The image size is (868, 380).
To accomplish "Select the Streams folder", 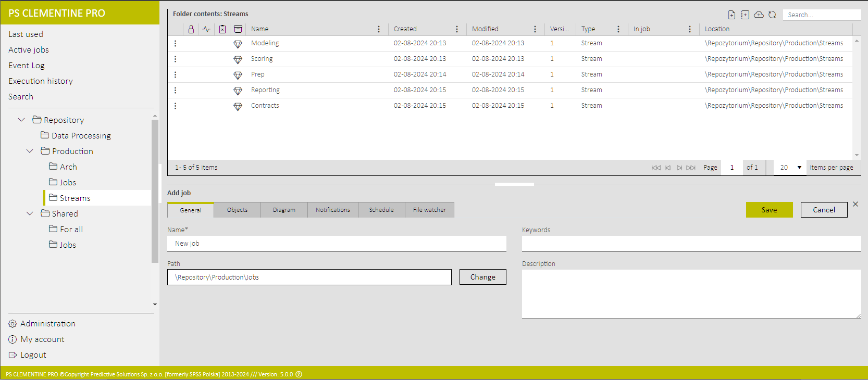I will pos(70,198).
